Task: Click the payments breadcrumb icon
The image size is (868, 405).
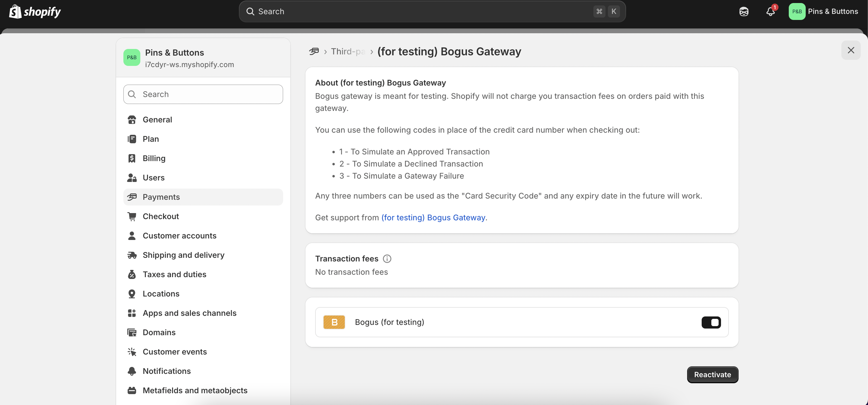Action: 314,51
